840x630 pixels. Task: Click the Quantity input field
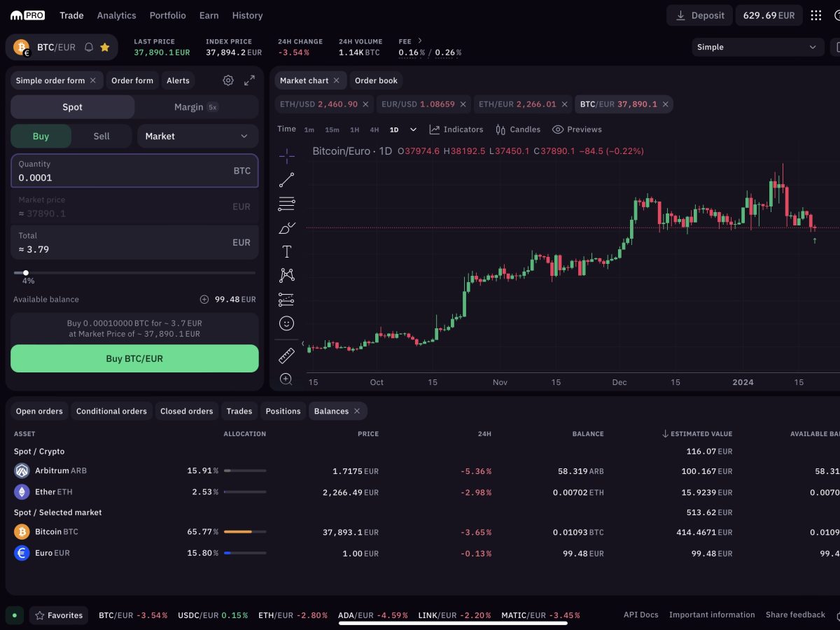(134, 171)
